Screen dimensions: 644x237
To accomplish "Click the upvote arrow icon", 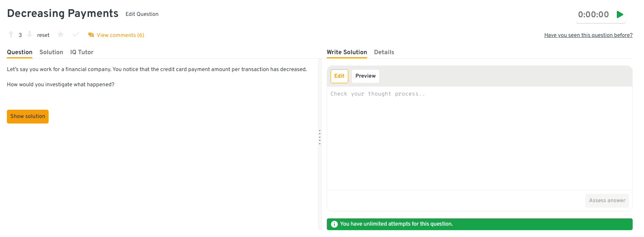I will tap(11, 34).
